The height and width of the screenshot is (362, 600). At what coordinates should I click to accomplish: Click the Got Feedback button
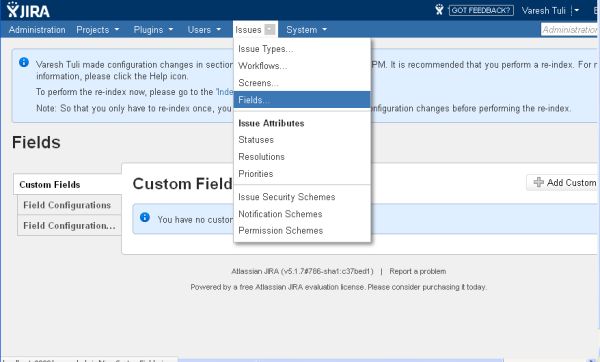pyautogui.click(x=481, y=10)
